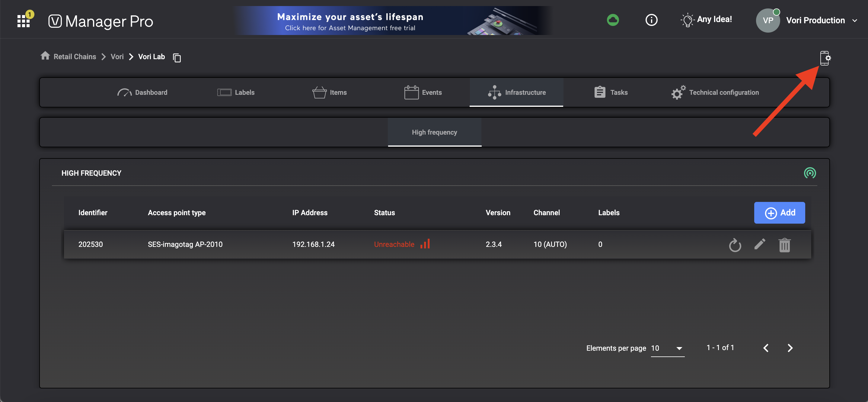Select the High frequency sub-tab

pyautogui.click(x=434, y=132)
